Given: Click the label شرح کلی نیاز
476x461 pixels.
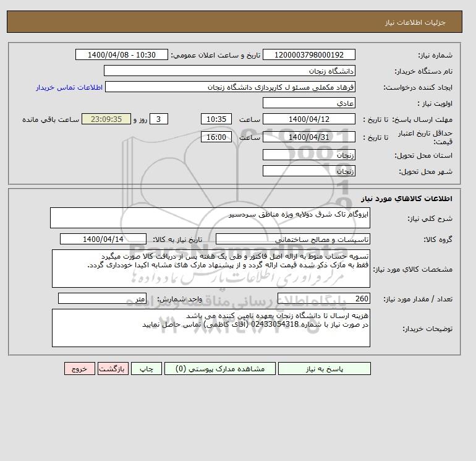Looking at the screenshot, I should [x=430, y=218].
